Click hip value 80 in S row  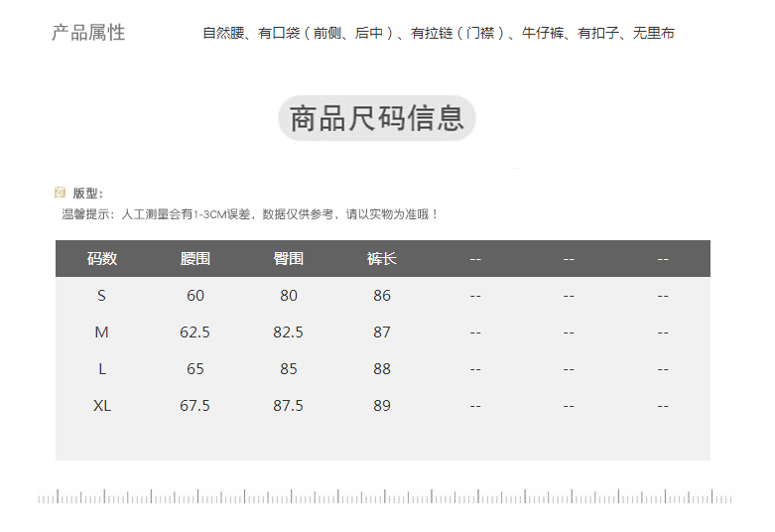click(x=289, y=296)
